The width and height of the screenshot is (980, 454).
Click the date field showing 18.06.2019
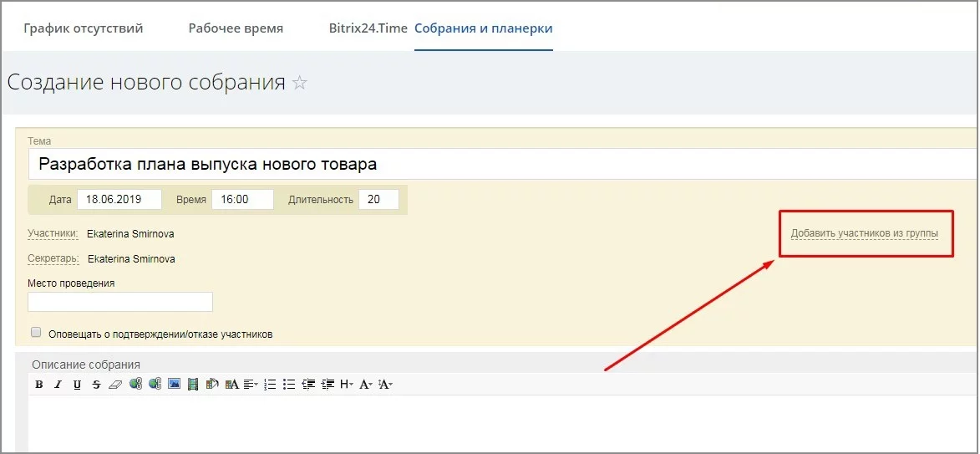[119, 200]
